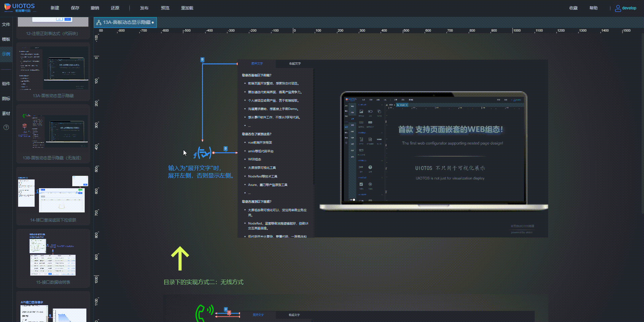Click 保存 in the top toolbar
The width and height of the screenshot is (644, 322).
[75, 8]
